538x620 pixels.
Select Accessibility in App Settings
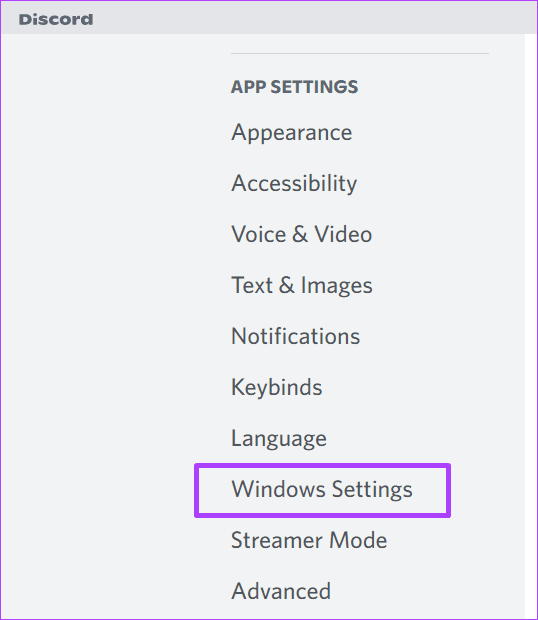click(294, 183)
